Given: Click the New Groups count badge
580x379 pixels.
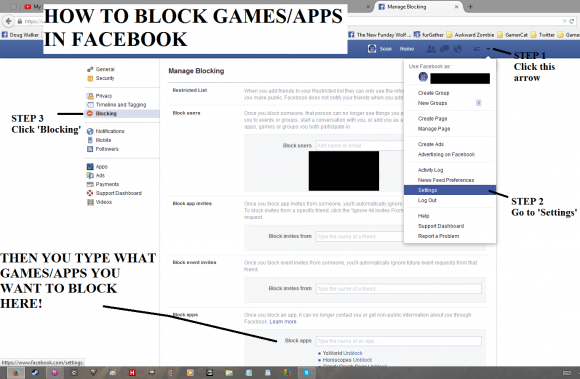Looking at the screenshot, I should pyautogui.click(x=479, y=103).
